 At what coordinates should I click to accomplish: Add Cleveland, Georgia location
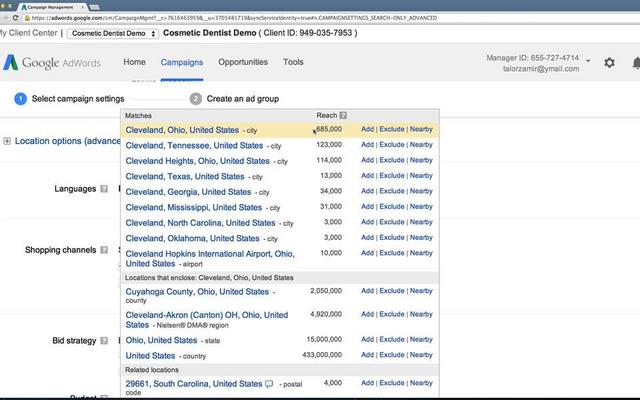tap(367, 191)
